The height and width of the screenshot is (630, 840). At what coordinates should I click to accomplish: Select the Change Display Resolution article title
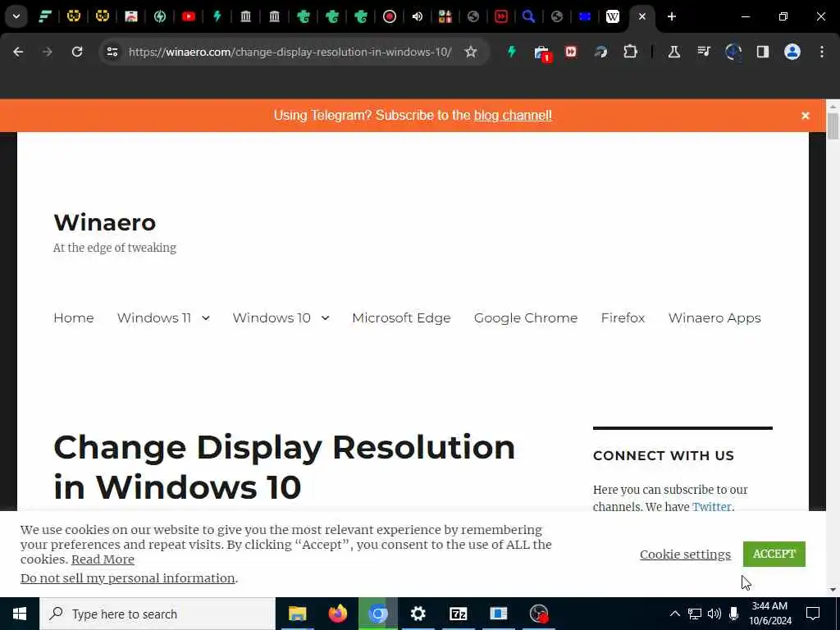284,467
